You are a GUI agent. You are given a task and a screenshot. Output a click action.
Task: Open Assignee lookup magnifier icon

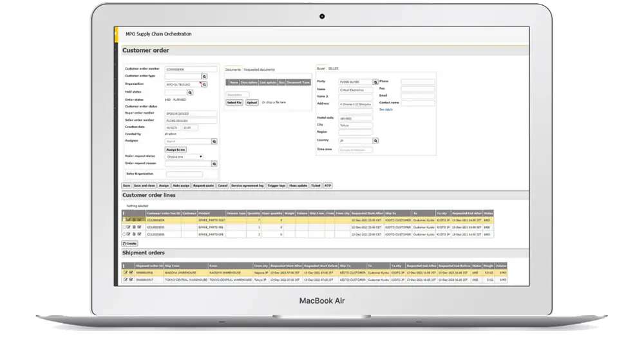[x=213, y=141]
